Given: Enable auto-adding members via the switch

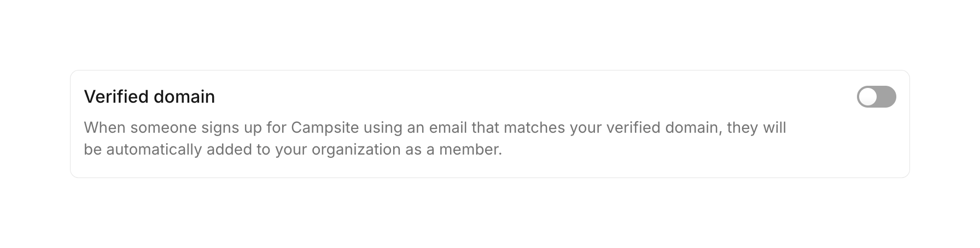Looking at the screenshot, I should coord(876,97).
